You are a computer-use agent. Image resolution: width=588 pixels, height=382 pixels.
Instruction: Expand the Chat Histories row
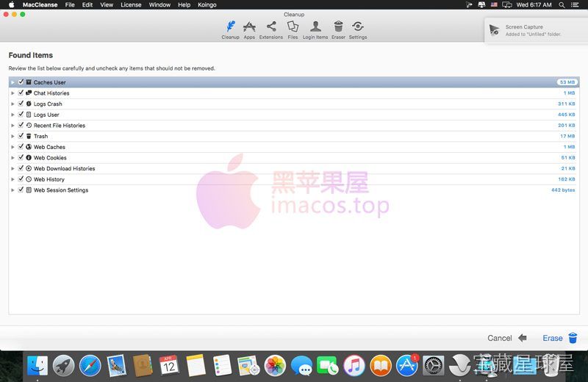tap(12, 93)
